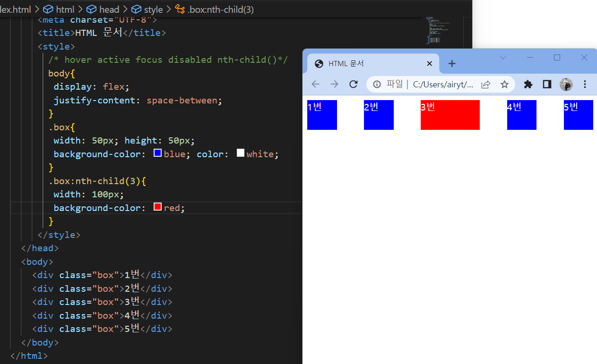
Task: Click the comment line about hover active focus
Action: coord(168,60)
